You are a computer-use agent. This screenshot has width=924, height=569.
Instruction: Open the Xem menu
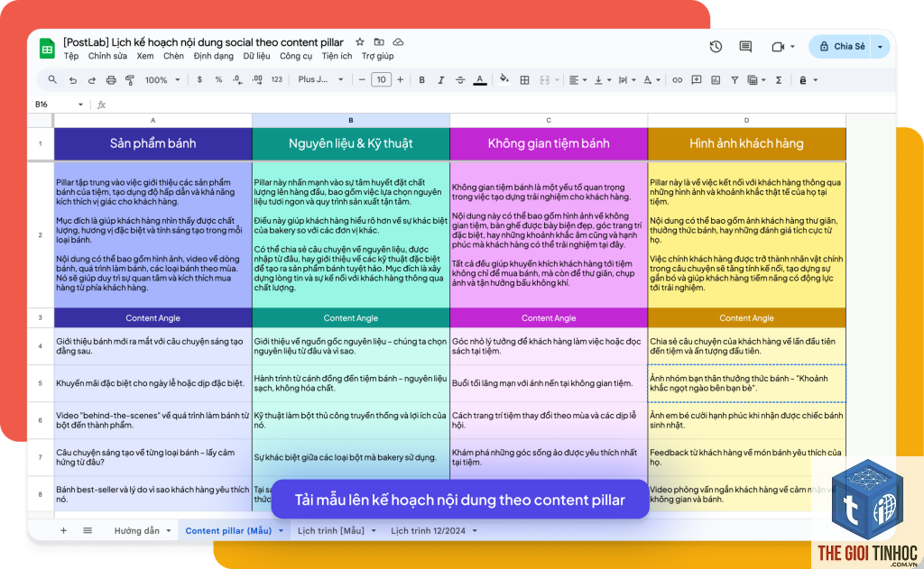tap(145, 56)
